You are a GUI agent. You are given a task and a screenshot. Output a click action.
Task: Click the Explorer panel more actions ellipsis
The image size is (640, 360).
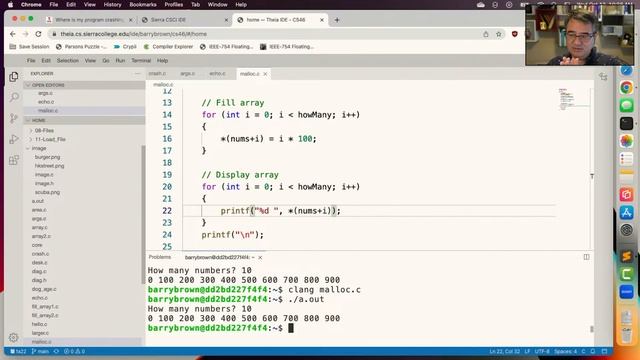pyautogui.click(x=137, y=73)
